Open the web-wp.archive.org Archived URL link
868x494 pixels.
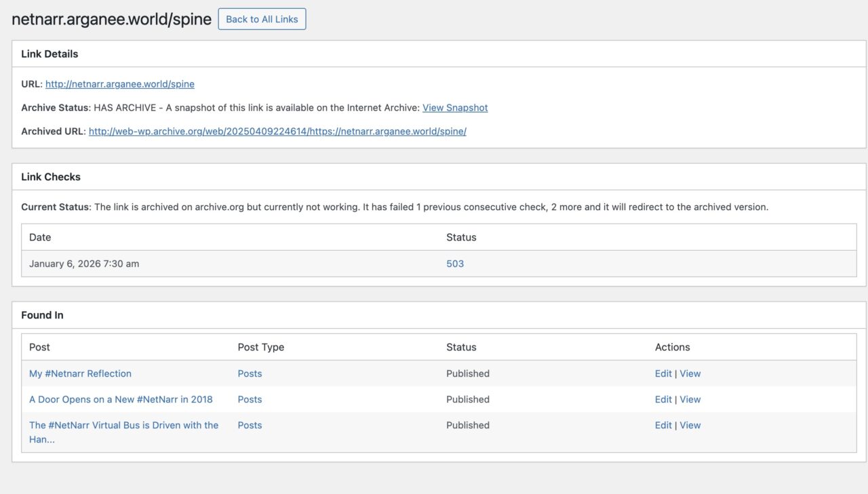pos(277,131)
